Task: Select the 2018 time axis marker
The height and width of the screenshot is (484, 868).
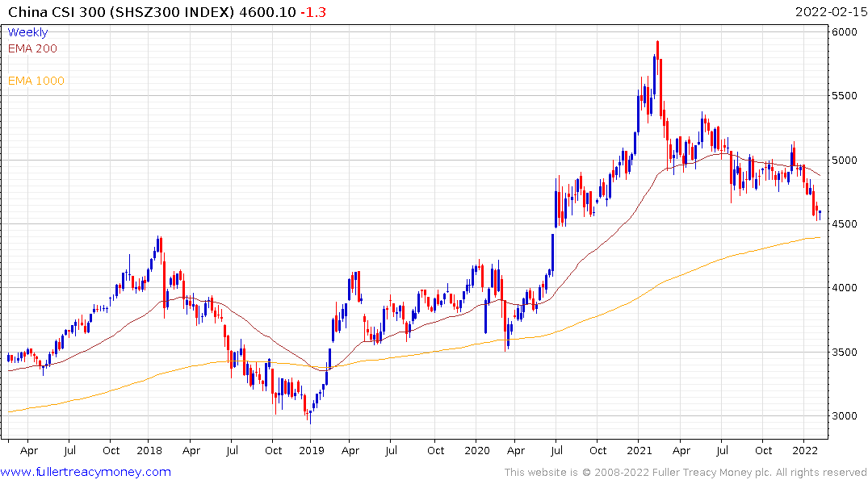Action: tap(149, 450)
